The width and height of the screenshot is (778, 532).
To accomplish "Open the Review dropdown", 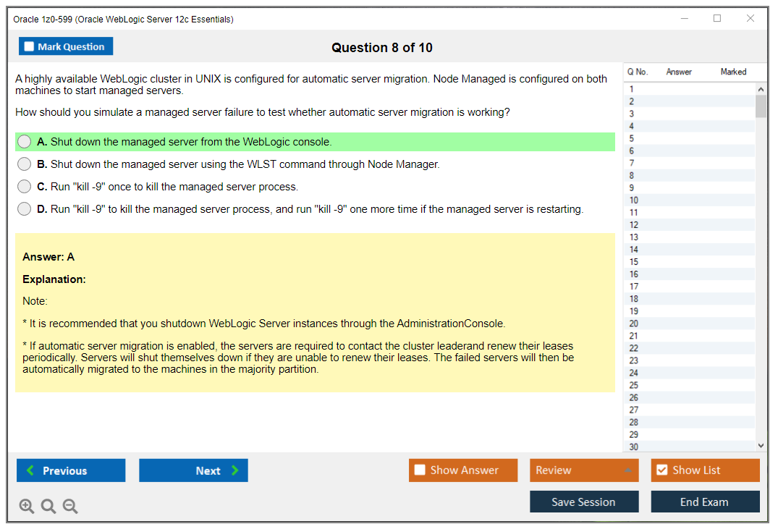I will [583, 470].
